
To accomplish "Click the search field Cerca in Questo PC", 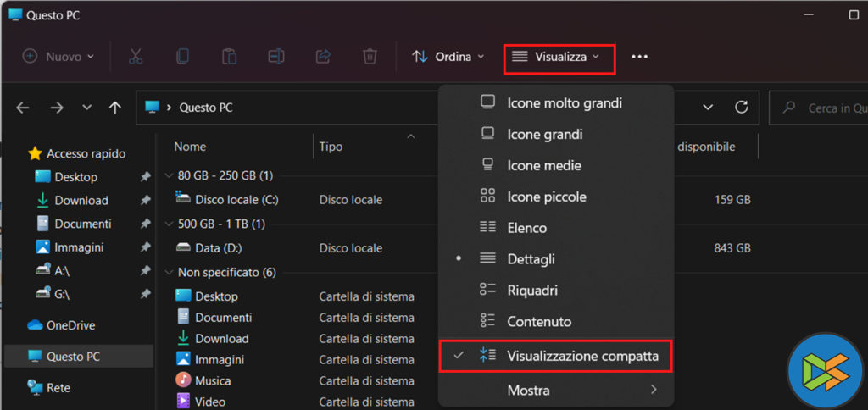I will 822,108.
